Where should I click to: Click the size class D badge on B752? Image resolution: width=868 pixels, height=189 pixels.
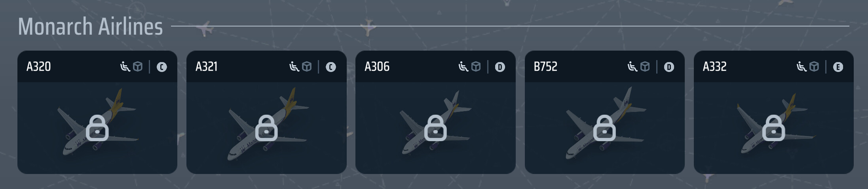pos(669,67)
